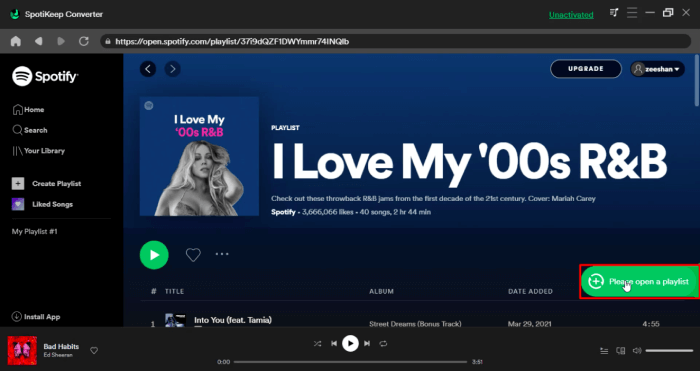700x371 pixels.
Task: Click the TITLE column header
Action: pyautogui.click(x=175, y=292)
